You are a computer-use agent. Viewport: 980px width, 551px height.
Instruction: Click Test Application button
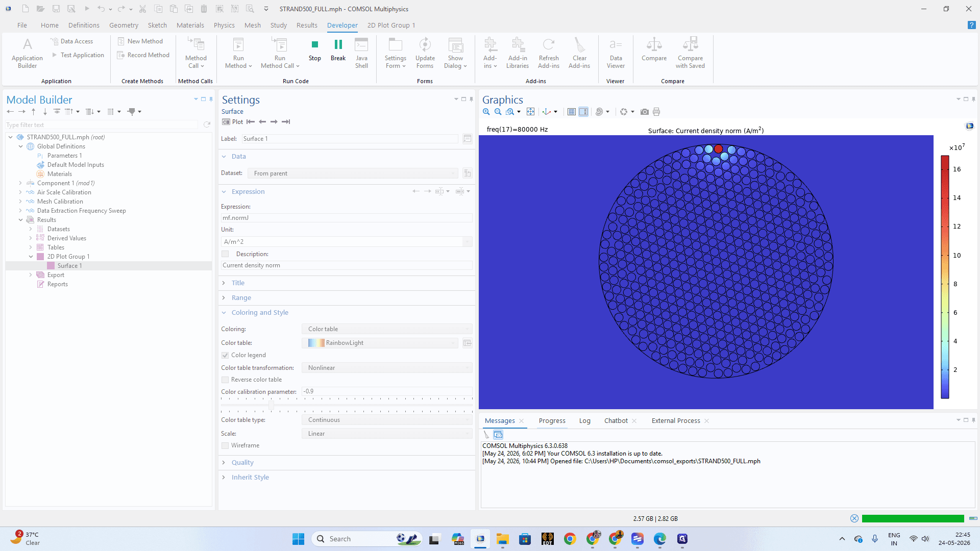(78, 55)
